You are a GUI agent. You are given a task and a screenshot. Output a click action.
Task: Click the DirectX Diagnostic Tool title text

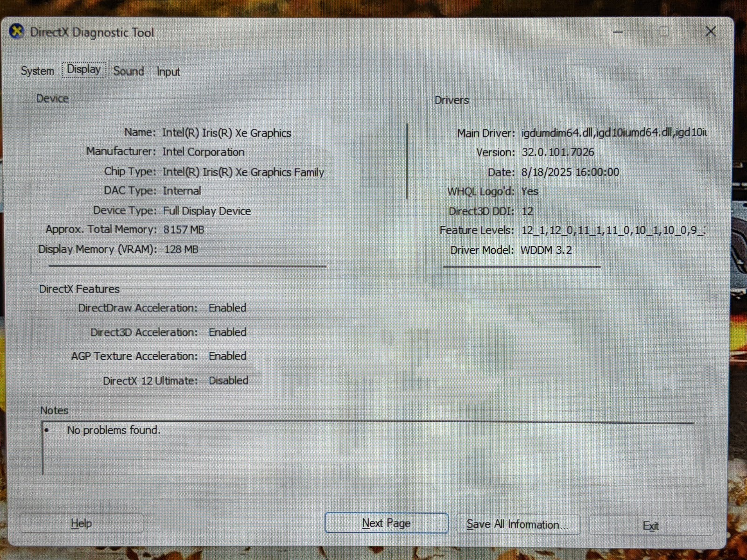(92, 33)
